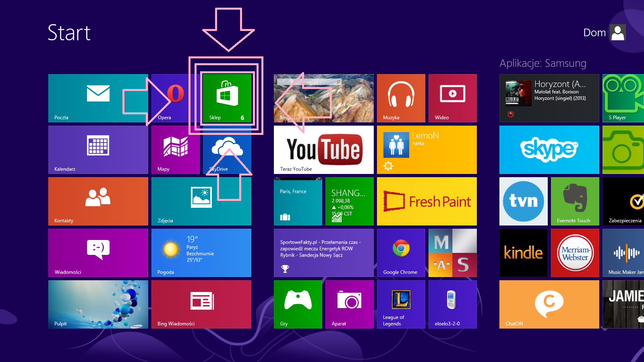
Task: Launch League of Legends tile
Action: tap(401, 304)
